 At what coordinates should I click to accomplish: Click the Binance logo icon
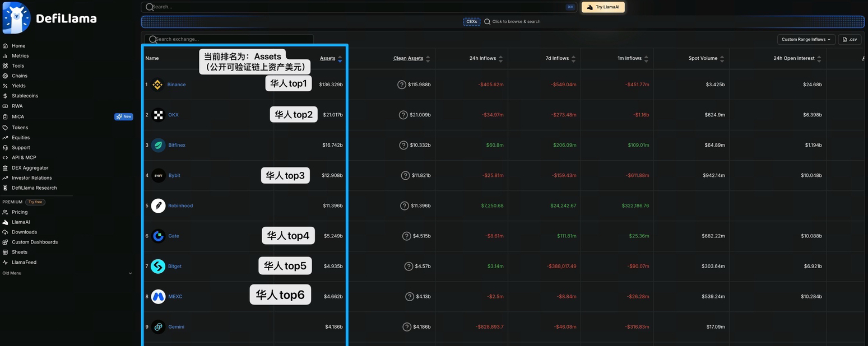click(157, 85)
